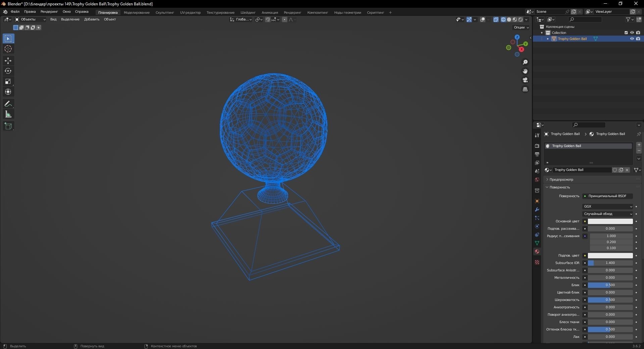Expand Trophy Golden Ball tree item
The width and height of the screenshot is (644, 349).
[548, 39]
